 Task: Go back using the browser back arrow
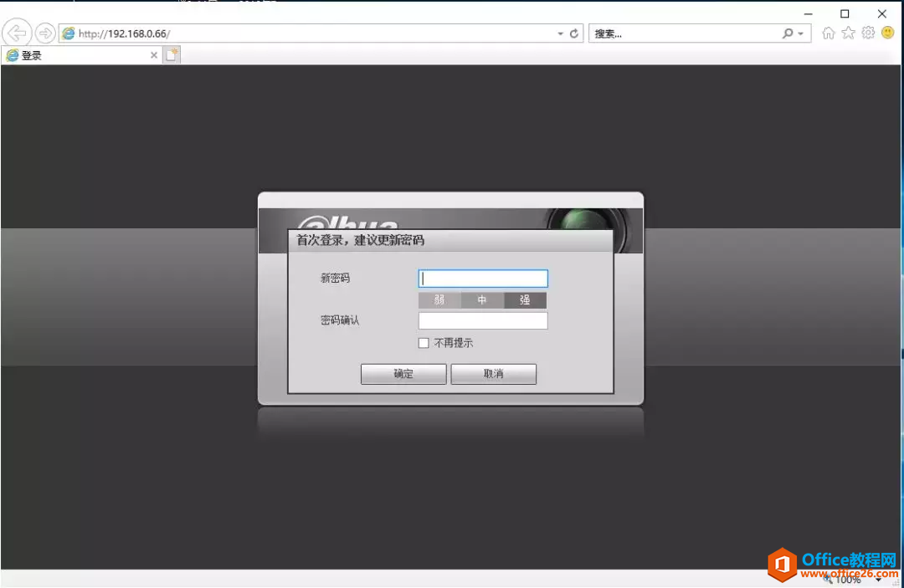click(17, 33)
